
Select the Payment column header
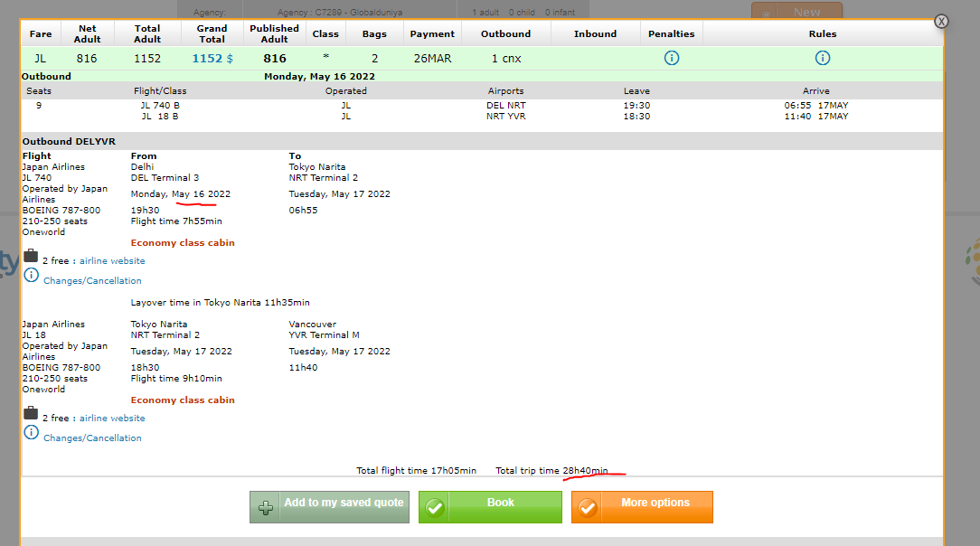point(432,34)
